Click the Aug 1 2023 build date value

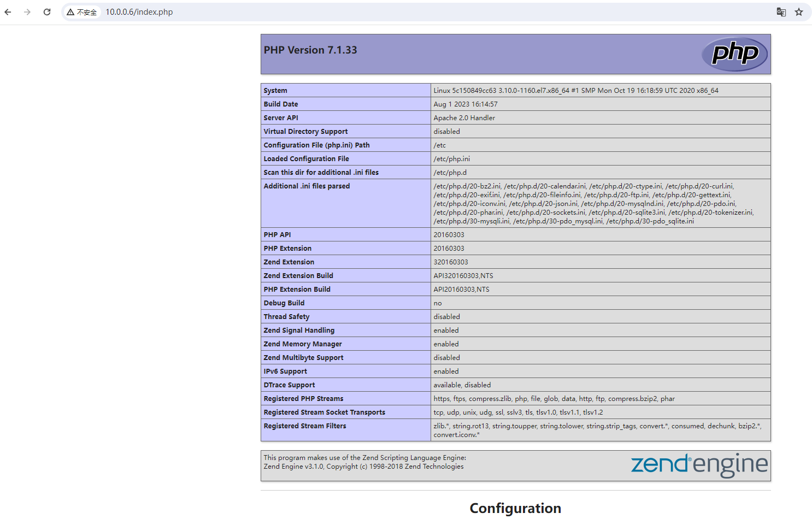tap(466, 104)
